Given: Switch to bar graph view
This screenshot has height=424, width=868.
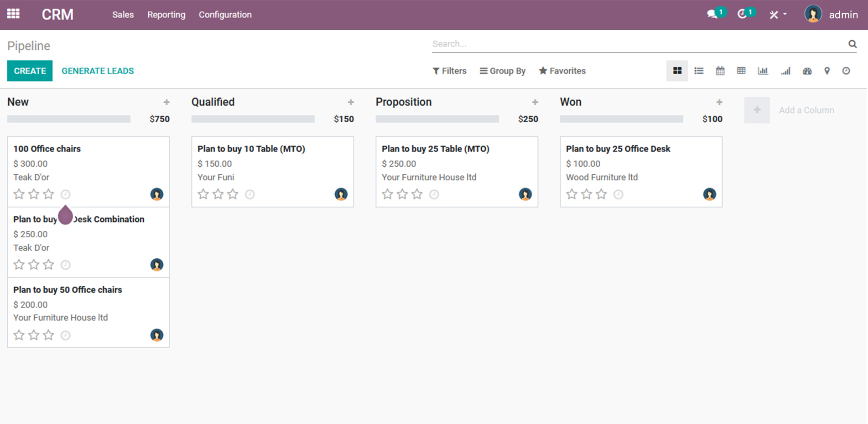Looking at the screenshot, I should (763, 71).
